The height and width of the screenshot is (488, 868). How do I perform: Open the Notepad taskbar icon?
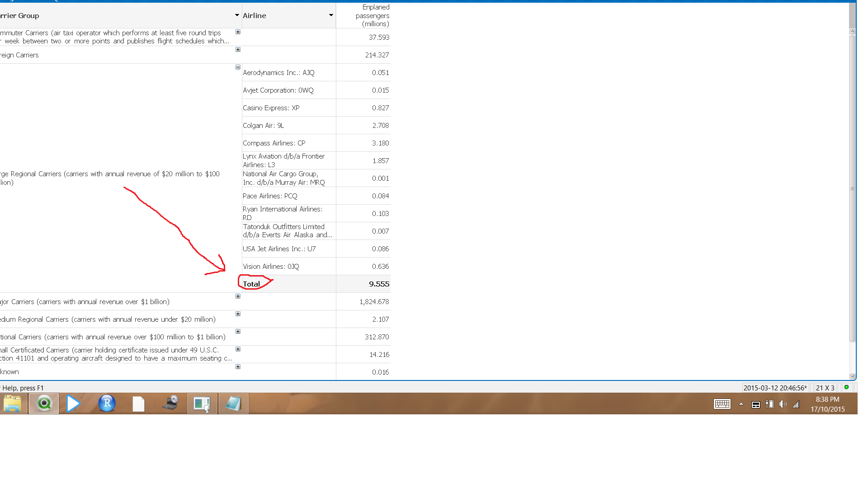(x=233, y=403)
